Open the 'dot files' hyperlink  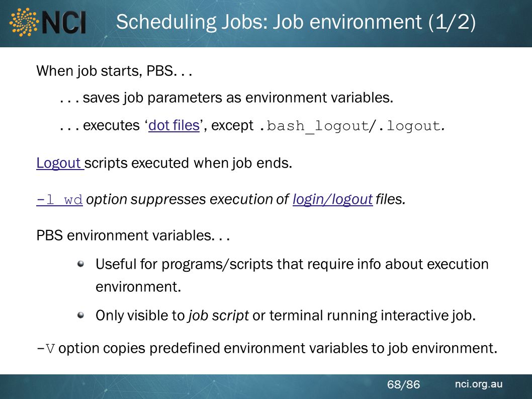(x=174, y=125)
